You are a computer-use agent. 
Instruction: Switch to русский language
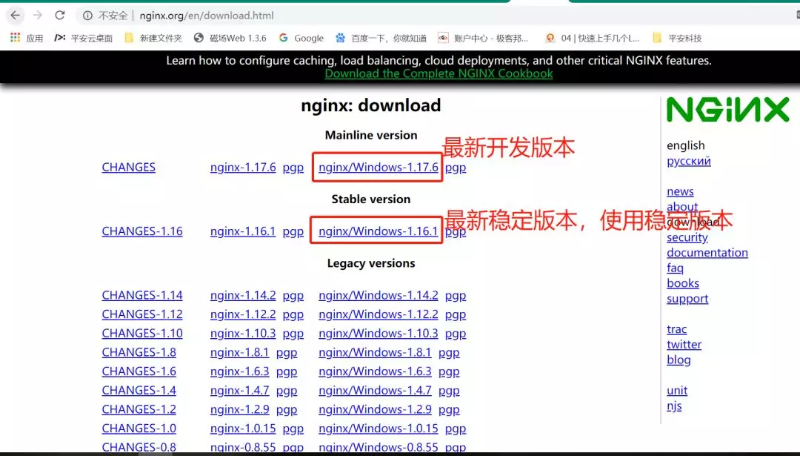[x=688, y=161]
